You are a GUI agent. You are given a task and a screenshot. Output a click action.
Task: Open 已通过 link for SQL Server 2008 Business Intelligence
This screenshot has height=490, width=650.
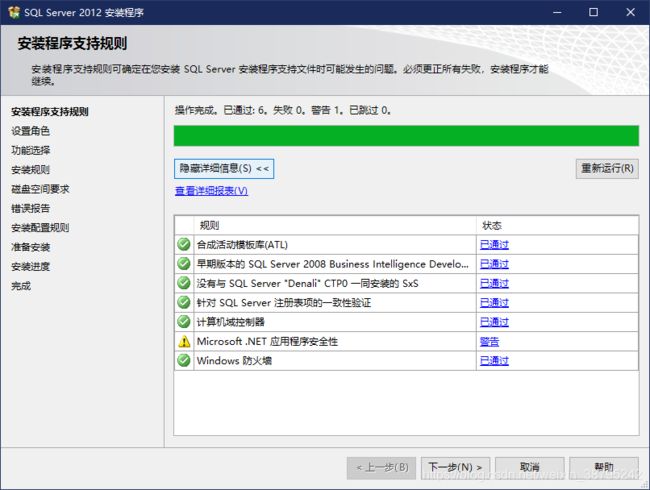pyautogui.click(x=494, y=264)
